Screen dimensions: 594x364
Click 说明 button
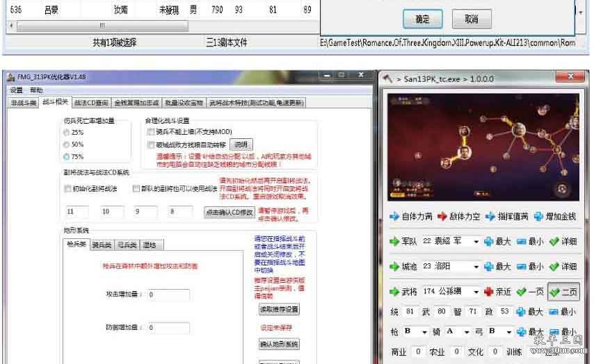pyautogui.click(x=241, y=144)
